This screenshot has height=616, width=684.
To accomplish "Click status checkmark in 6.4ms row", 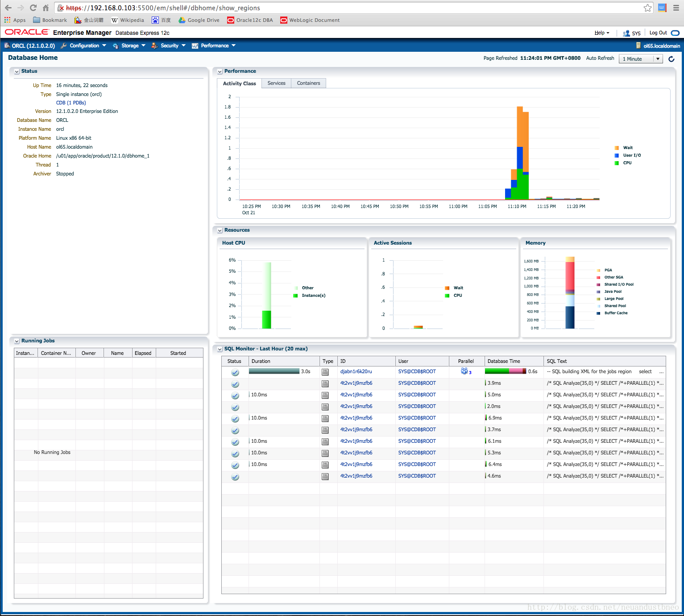I will click(235, 465).
